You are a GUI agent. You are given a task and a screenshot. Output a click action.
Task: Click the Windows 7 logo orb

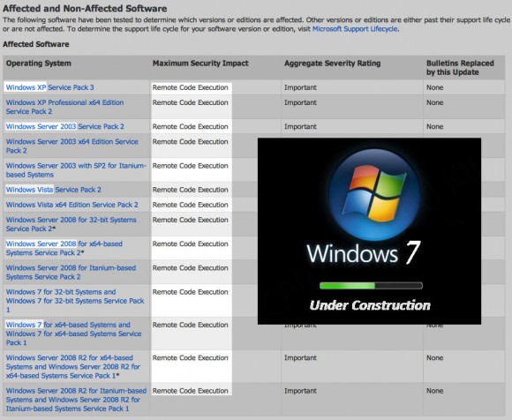tap(374, 195)
